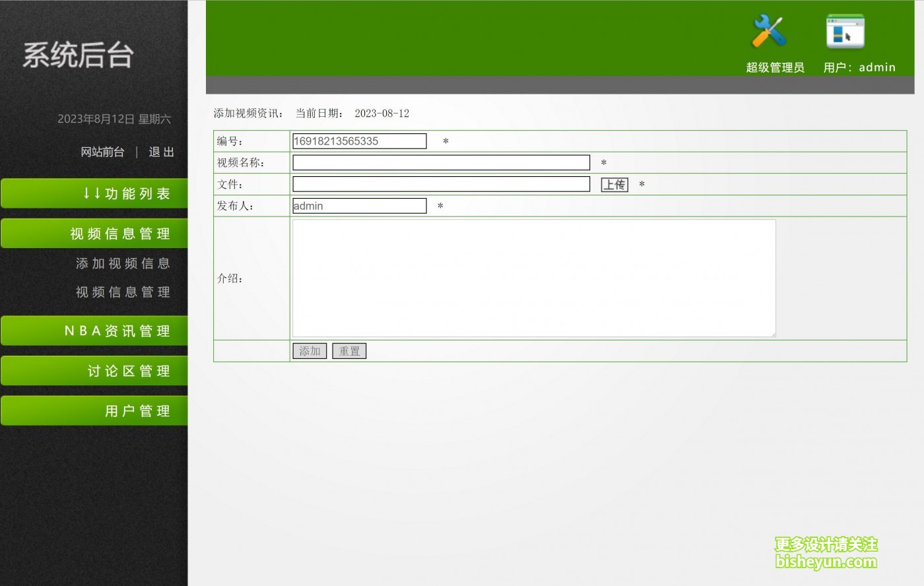Focus the 视频名称 input field
Screen dimensions: 924x586
click(x=441, y=162)
